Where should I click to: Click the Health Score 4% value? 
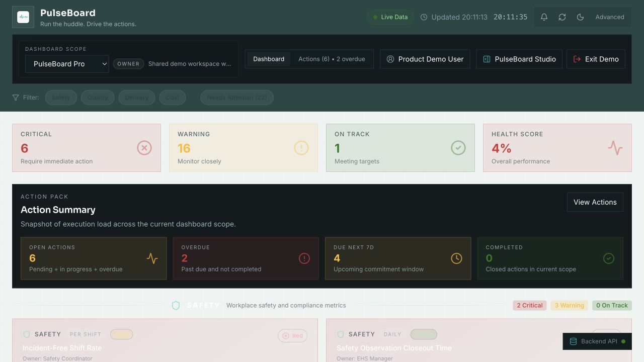tap(502, 148)
